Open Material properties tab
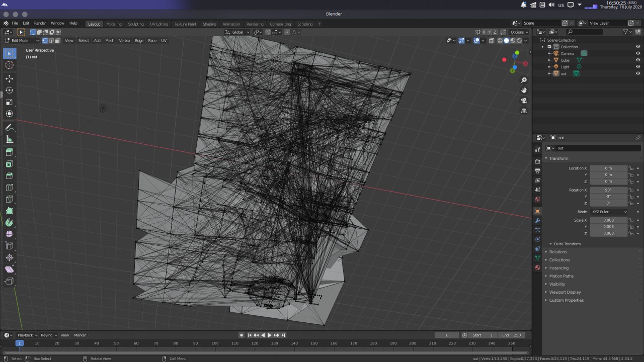 (x=537, y=267)
